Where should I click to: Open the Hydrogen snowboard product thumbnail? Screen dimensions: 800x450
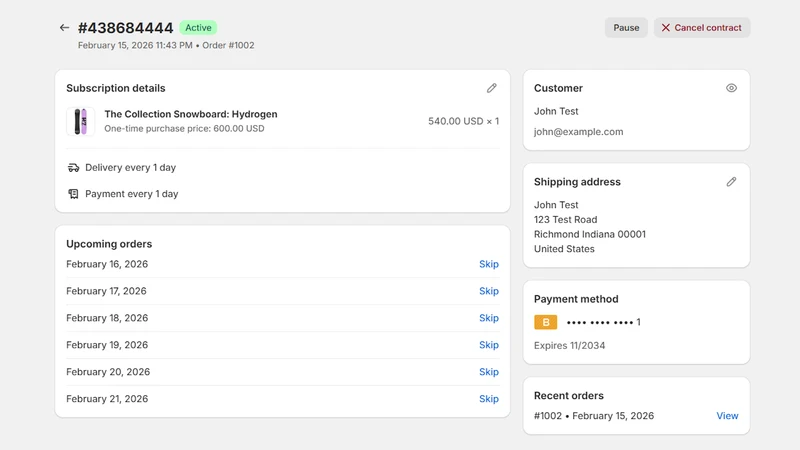[81, 121]
